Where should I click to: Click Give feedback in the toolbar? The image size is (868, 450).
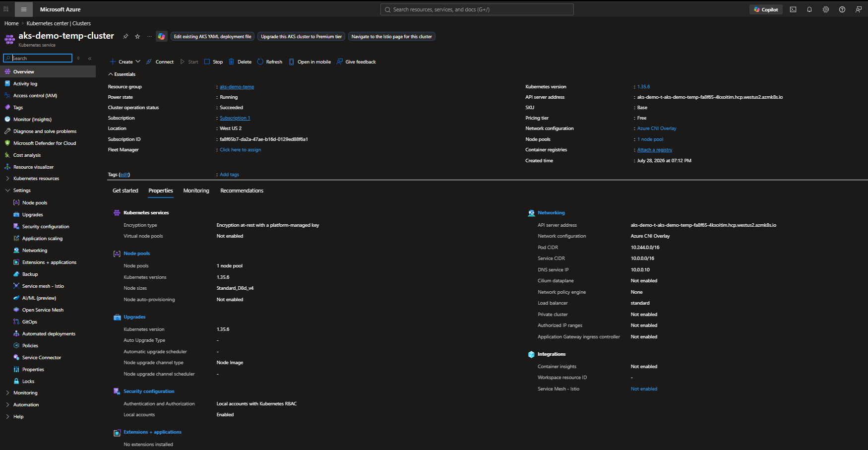click(x=356, y=62)
